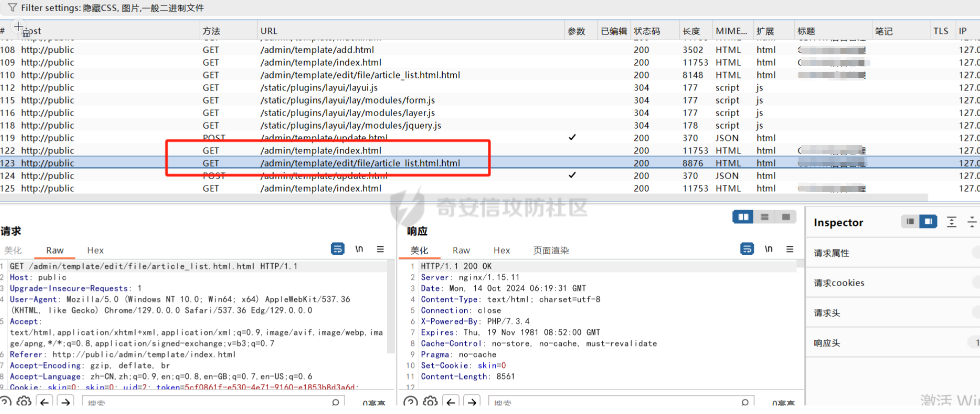This screenshot has height=414, width=980.
Task: Sort table by 扩展 column
Action: pyautogui.click(x=774, y=31)
